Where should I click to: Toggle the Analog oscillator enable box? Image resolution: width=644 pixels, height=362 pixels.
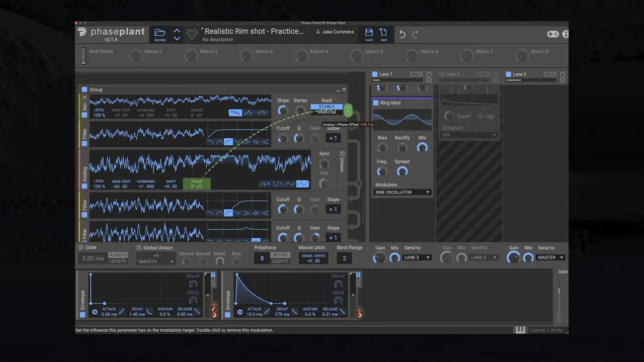tap(85, 186)
